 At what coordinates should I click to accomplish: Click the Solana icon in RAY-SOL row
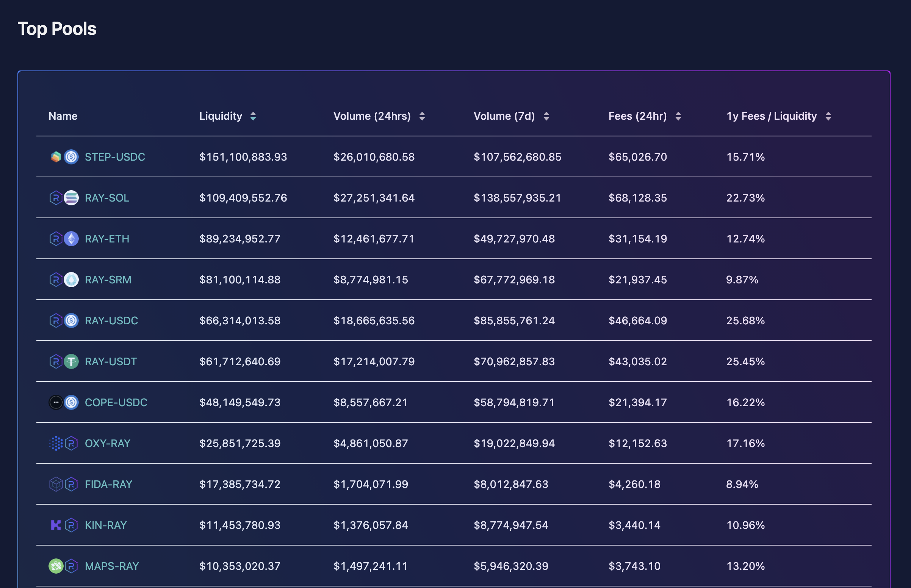pos(71,198)
